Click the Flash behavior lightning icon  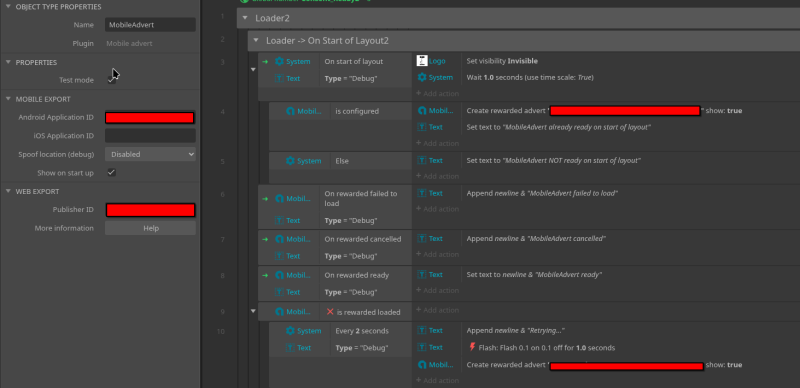[472, 347]
